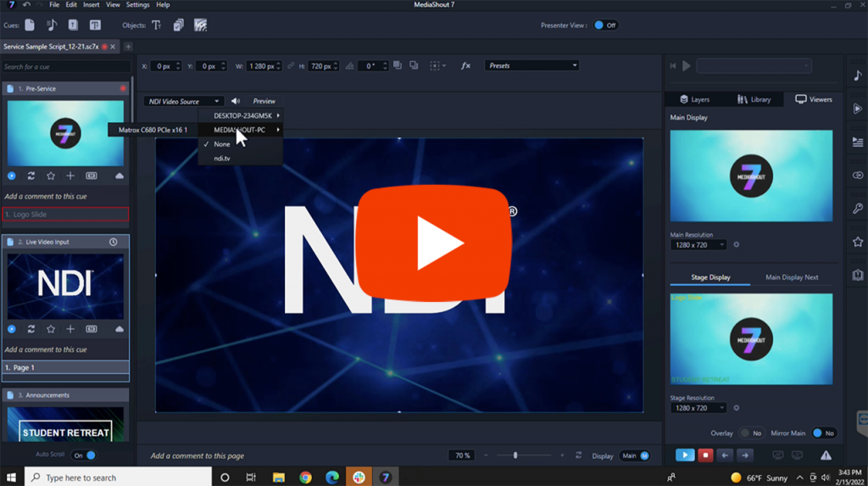The width and height of the screenshot is (868, 486).
Task: Expand the MEDIASHOUT-PC submenu
Action: (241, 130)
